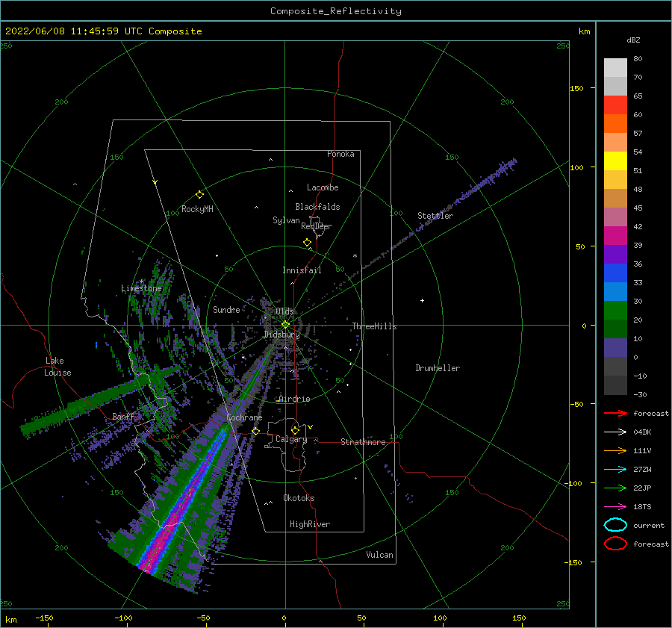The width and height of the screenshot is (672, 628).
Task: Click the yellow diamond marker above Calgary
Action: pyautogui.click(x=295, y=430)
